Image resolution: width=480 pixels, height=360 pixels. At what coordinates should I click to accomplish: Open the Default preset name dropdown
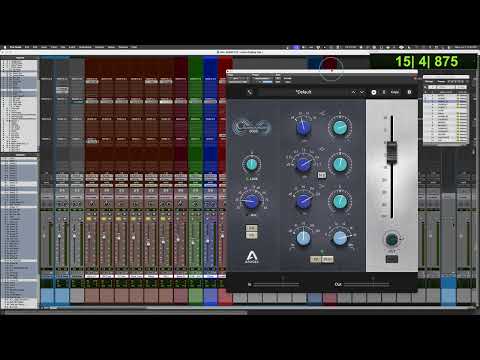tap(303, 92)
